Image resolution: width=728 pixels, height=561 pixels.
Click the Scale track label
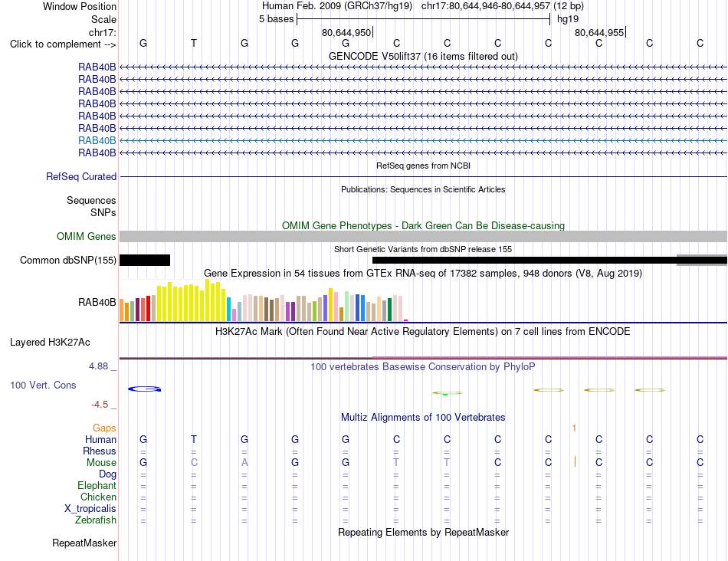[x=103, y=19]
